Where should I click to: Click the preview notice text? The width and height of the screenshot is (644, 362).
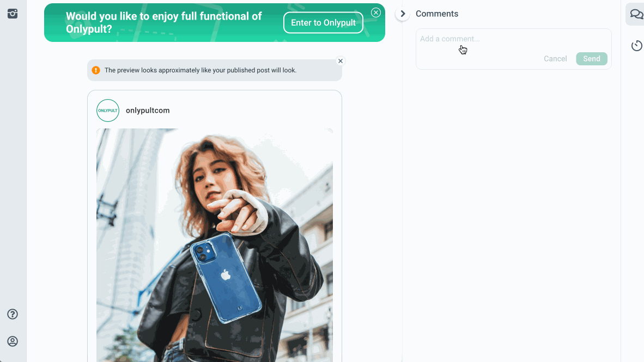201,70
